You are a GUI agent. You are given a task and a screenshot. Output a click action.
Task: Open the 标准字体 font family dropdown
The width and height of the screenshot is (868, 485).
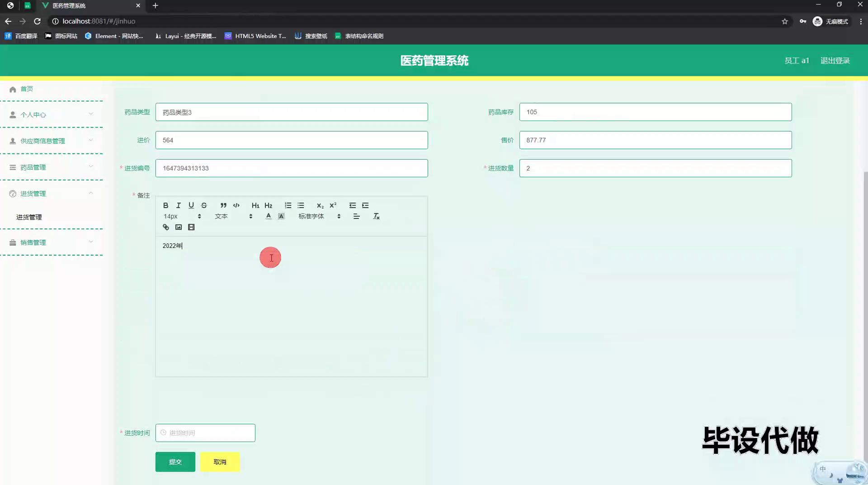tap(319, 216)
